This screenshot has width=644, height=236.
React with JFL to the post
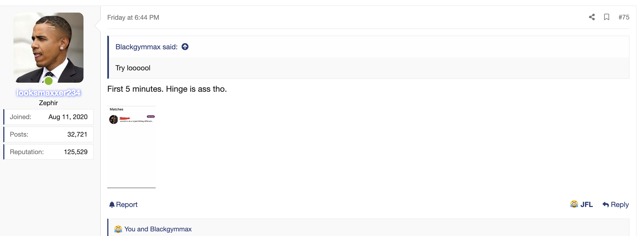581,205
